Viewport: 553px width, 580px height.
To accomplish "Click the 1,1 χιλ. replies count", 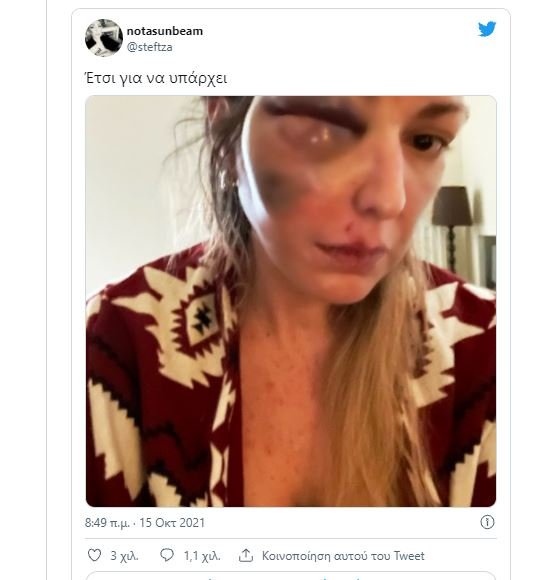I will coord(202,556).
